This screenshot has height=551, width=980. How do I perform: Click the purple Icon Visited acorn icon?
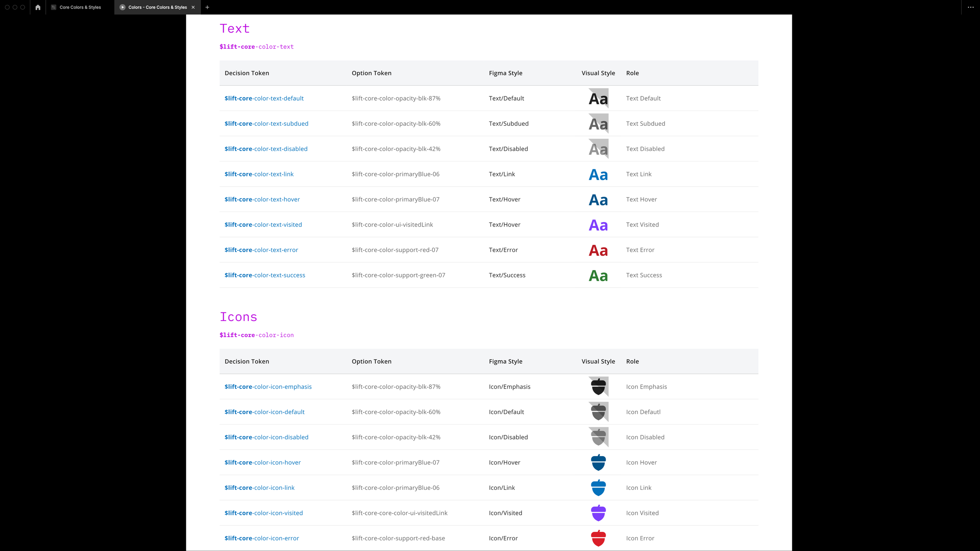598,513
